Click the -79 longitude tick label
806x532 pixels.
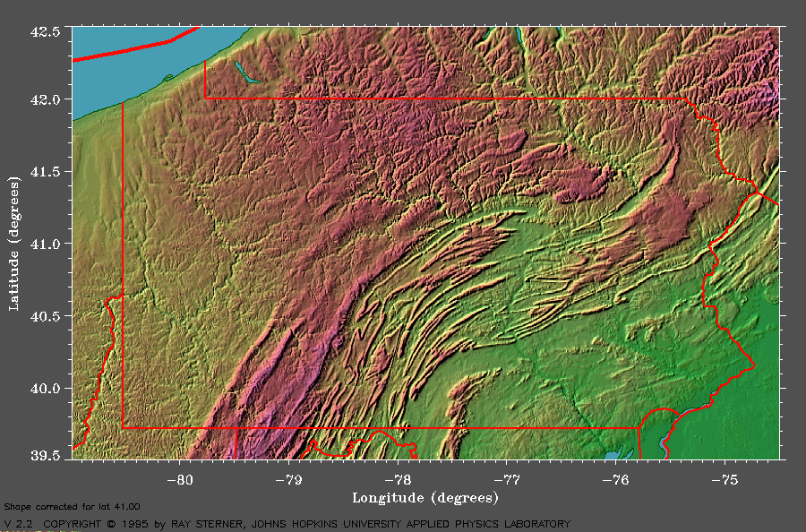pos(289,479)
